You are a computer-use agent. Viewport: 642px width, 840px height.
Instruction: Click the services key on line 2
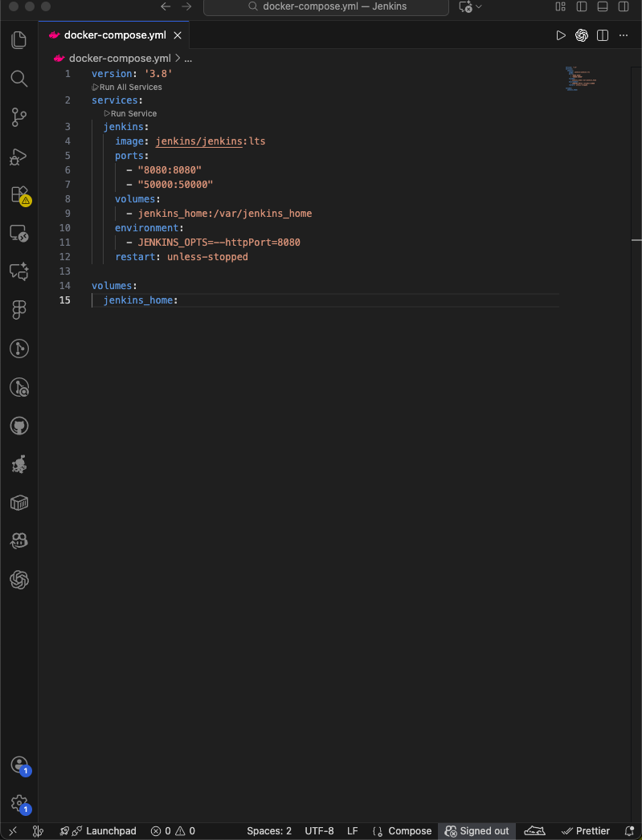click(114, 100)
